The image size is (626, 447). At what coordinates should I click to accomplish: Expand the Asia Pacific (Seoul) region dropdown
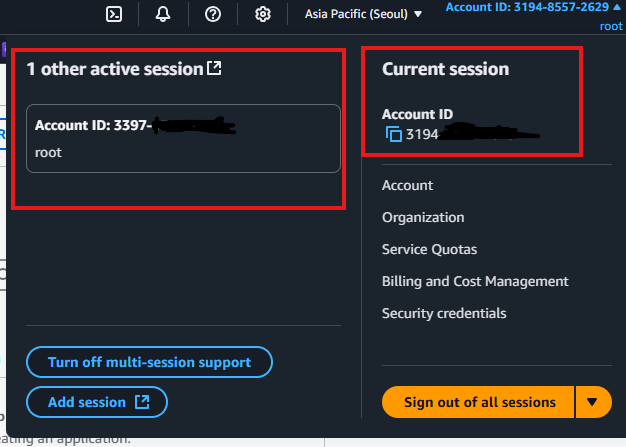click(x=363, y=14)
